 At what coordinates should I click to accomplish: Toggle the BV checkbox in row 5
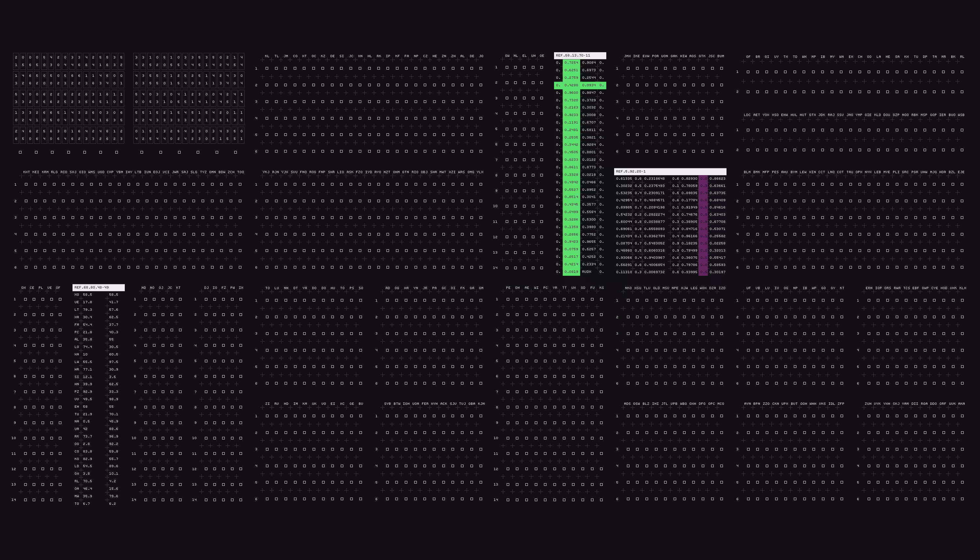coord(361,482)
